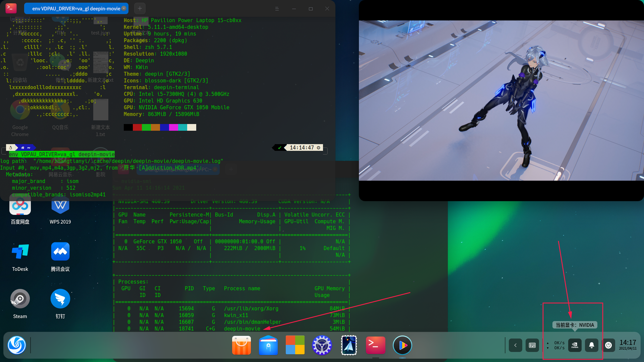This screenshot has height=362, width=644.
Task: Open the App Store shopping bag icon
Action: click(x=241, y=345)
